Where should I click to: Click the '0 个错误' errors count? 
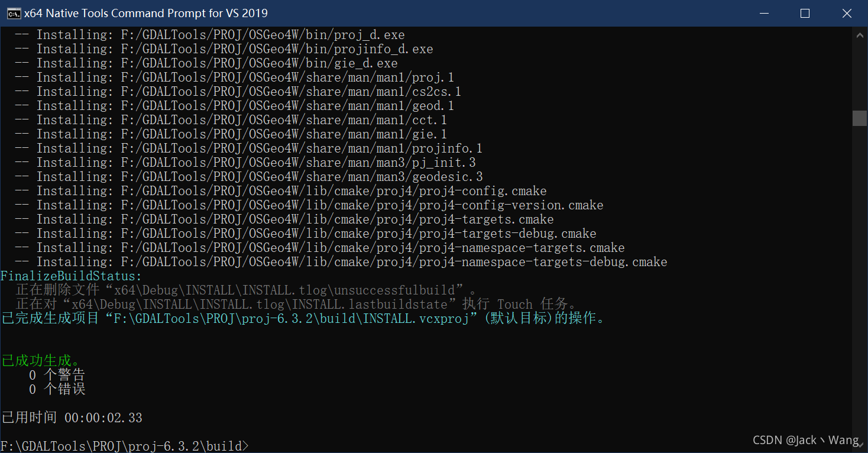[x=57, y=389]
